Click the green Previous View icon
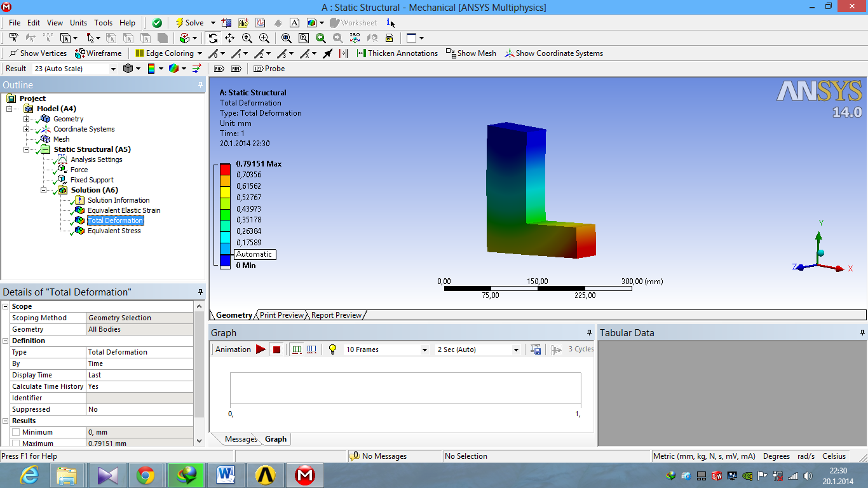Viewport: 868px width, 488px height. click(321, 38)
